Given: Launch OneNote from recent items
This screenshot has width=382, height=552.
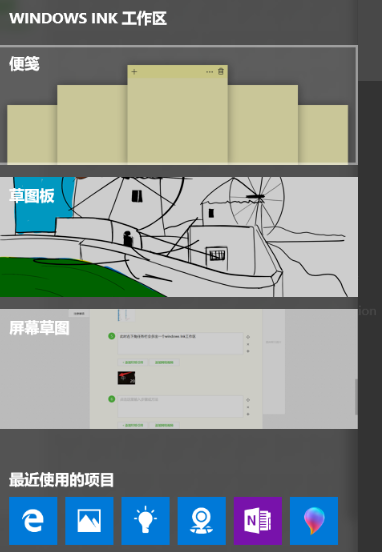Looking at the screenshot, I should coord(258,521).
